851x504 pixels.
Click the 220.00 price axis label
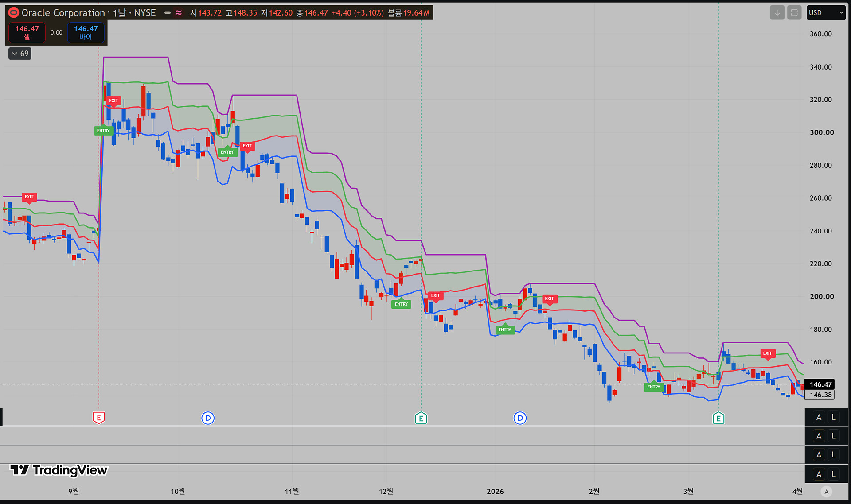[821, 264]
